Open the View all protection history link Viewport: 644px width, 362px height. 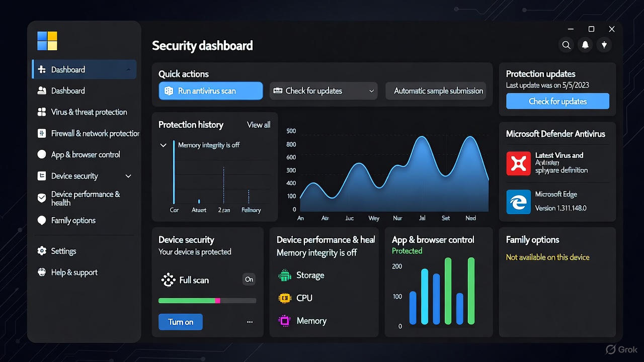click(258, 125)
